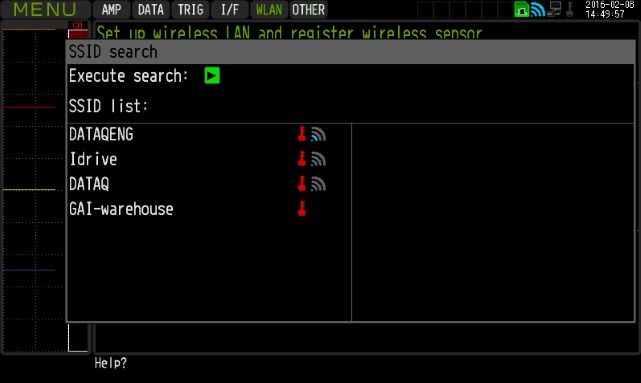Select the Idrive network
The image size is (641, 383).
pos(93,159)
